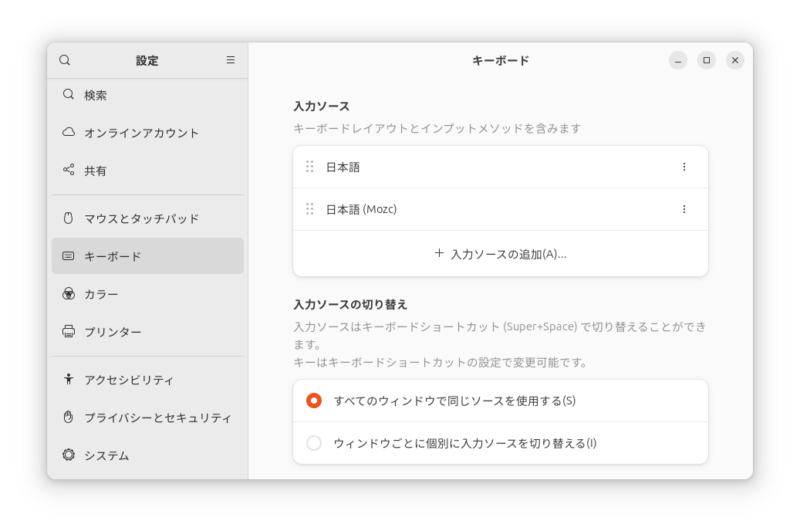Click the mouse icon for マウスとタッチパッド
Image resolution: width=800 pixels, height=531 pixels.
(x=68, y=218)
